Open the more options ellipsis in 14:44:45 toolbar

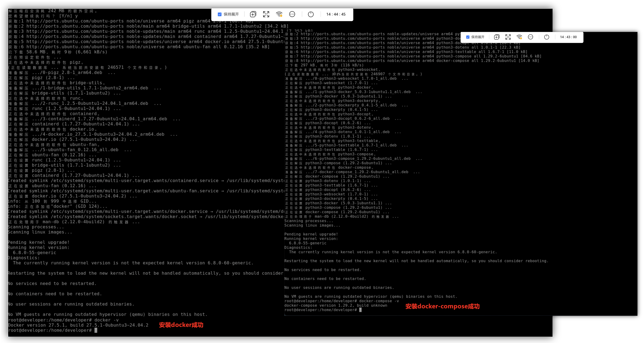[292, 14]
